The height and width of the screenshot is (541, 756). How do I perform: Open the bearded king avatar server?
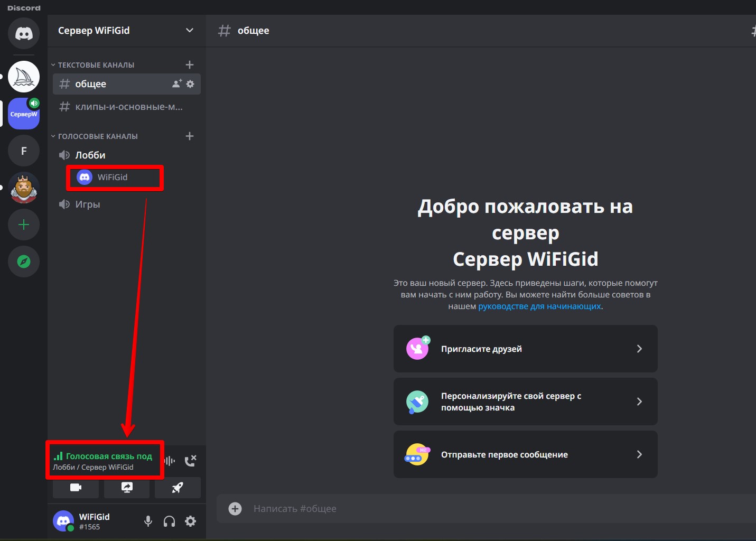point(24,188)
